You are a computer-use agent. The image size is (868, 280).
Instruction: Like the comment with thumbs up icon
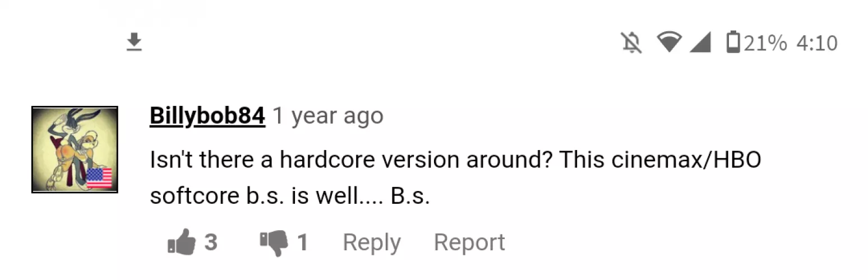(182, 243)
